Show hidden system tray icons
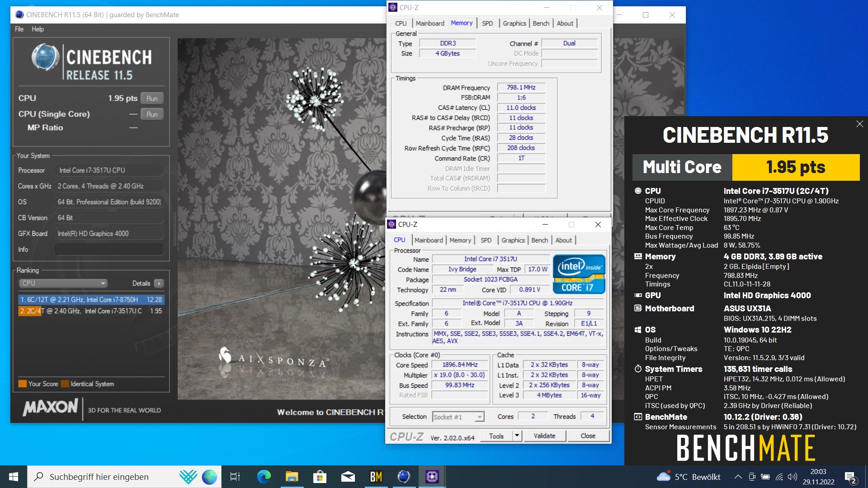The height and width of the screenshot is (488, 868). tap(738, 477)
